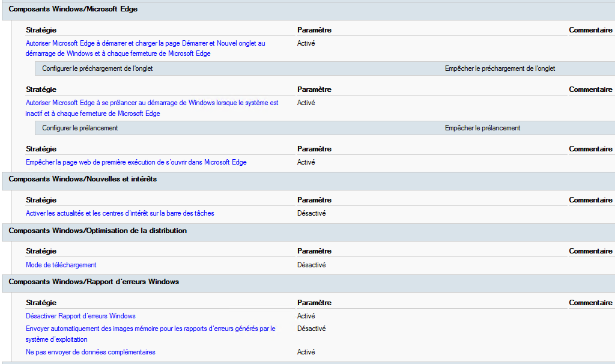Select the 'Configurer le préchargement de l'onglet' option row
This screenshot has width=615, height=364.
(x=97, y=68)
